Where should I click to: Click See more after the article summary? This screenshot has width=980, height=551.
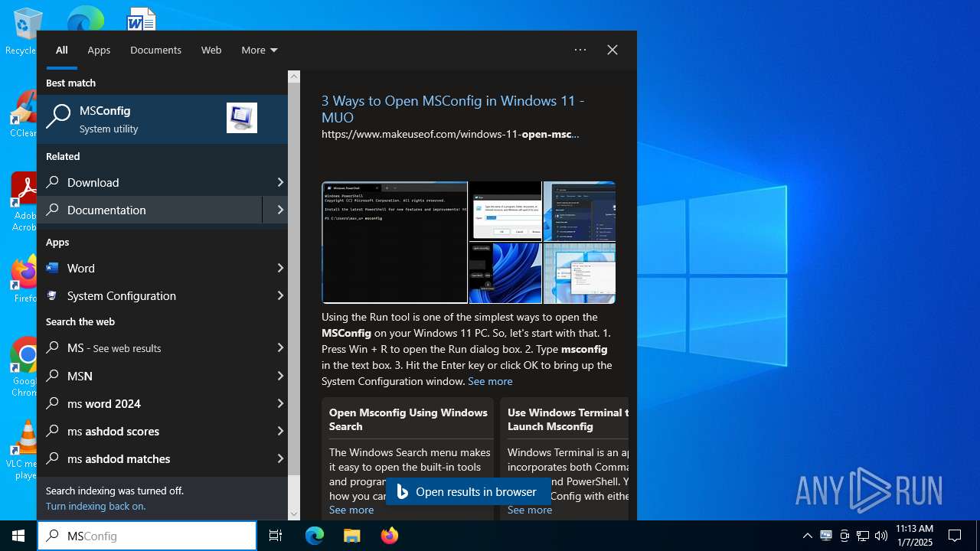coord(490,381)
